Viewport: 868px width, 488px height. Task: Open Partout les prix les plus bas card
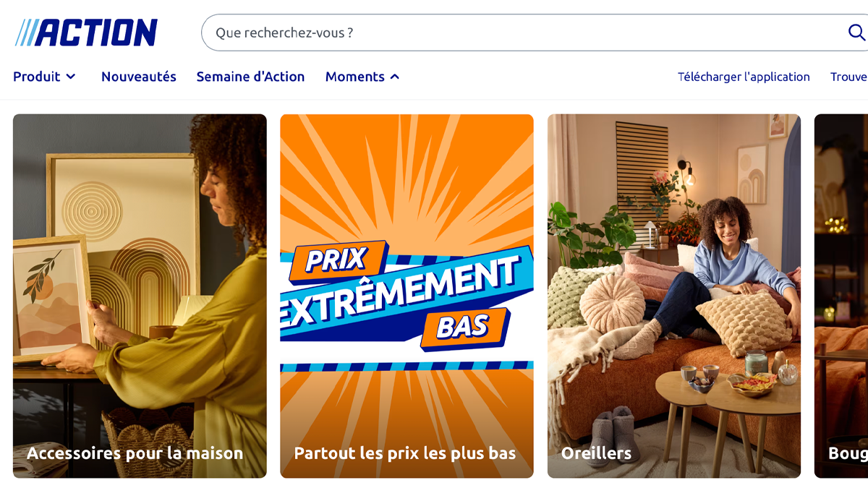click(x=407, y=296)
